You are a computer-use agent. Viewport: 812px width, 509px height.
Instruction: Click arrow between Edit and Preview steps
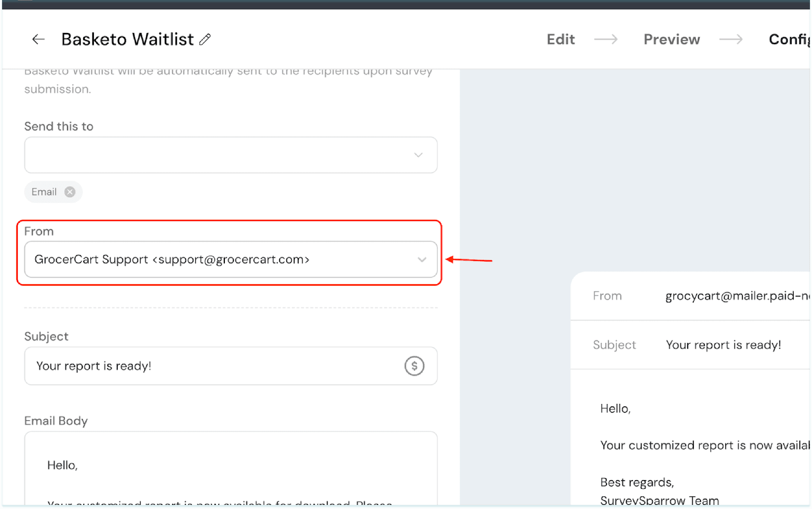tap(606, 40)
